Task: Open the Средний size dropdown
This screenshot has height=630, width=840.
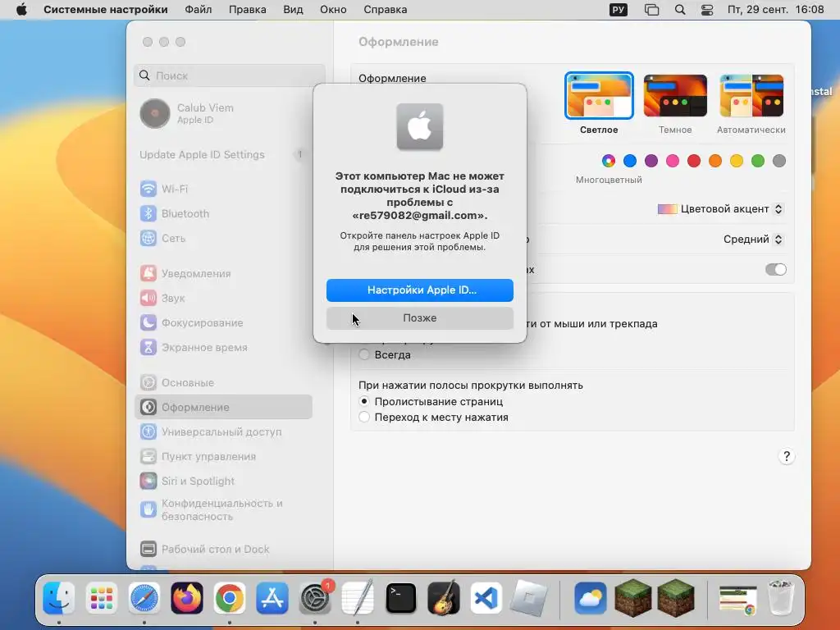Action: [754, 239]
